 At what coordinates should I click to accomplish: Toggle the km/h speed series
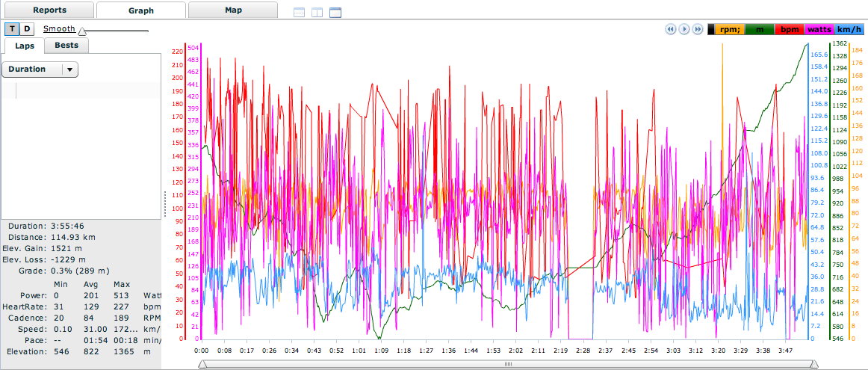[849, 29]
